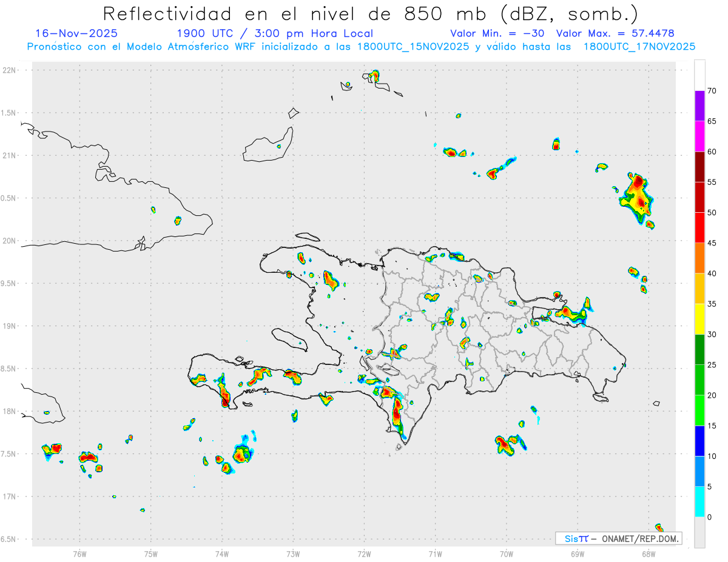Select the light blue 5-10 dBZ colorbar segment

(x=699, y=471)
